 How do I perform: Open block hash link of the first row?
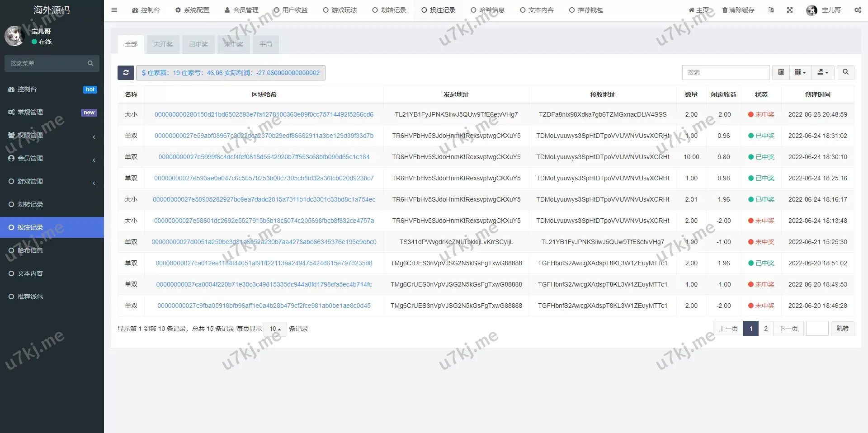click(x=264, y=114)
